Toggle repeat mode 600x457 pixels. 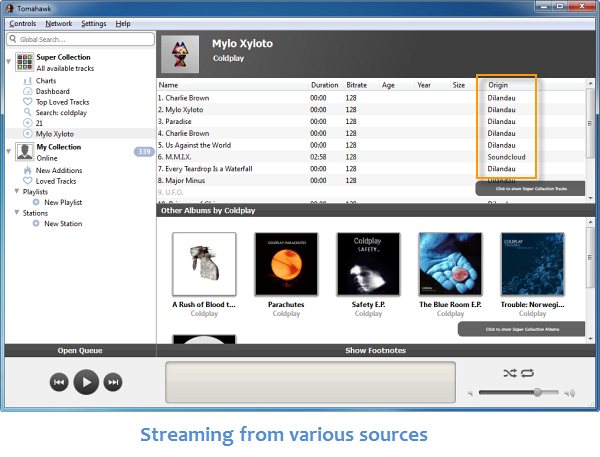(x=527, y=373)
